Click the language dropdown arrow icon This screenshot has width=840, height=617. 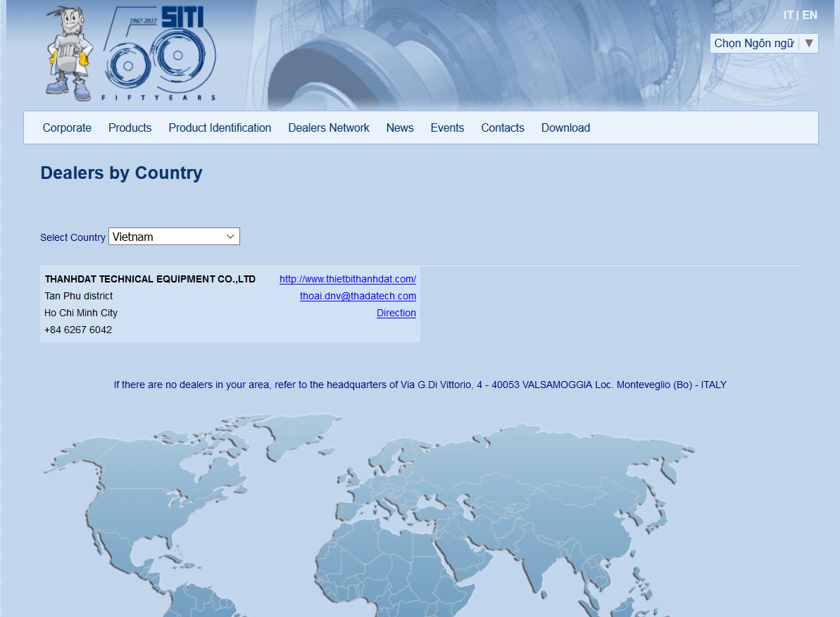[x=809, y=44]
